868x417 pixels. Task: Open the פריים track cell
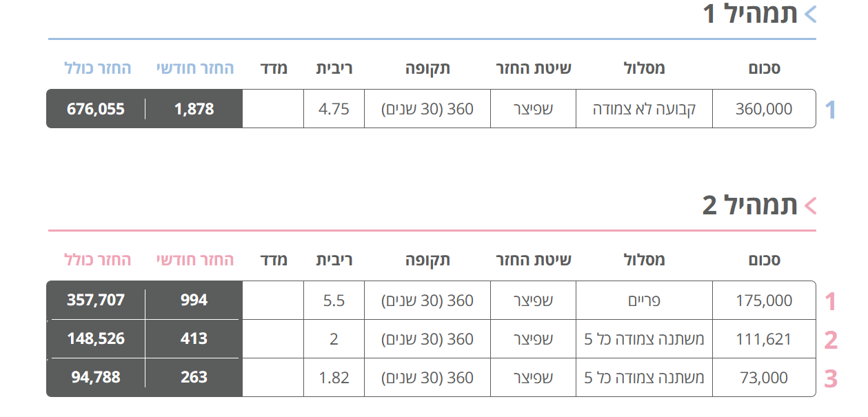pyautogui.click(x=643, y=301)
